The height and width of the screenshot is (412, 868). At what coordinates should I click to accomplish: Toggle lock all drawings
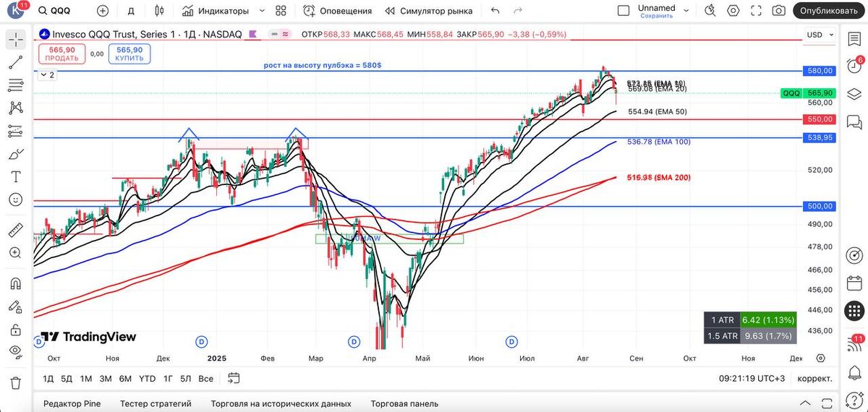click(16, 330)
